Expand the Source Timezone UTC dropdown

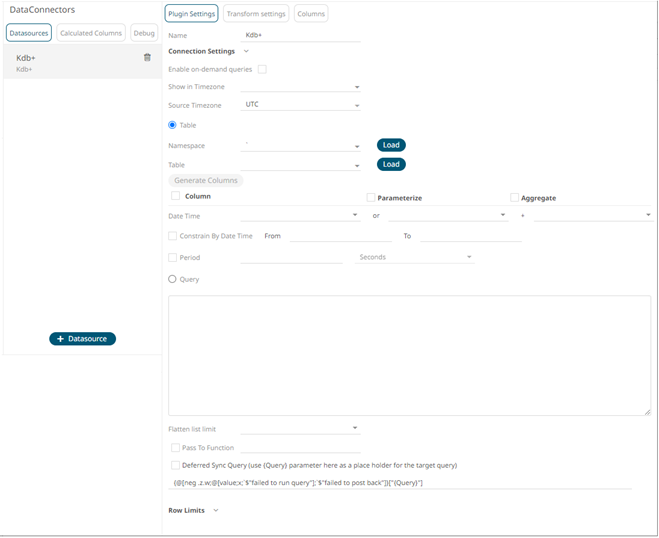click(x=300, y=105)
